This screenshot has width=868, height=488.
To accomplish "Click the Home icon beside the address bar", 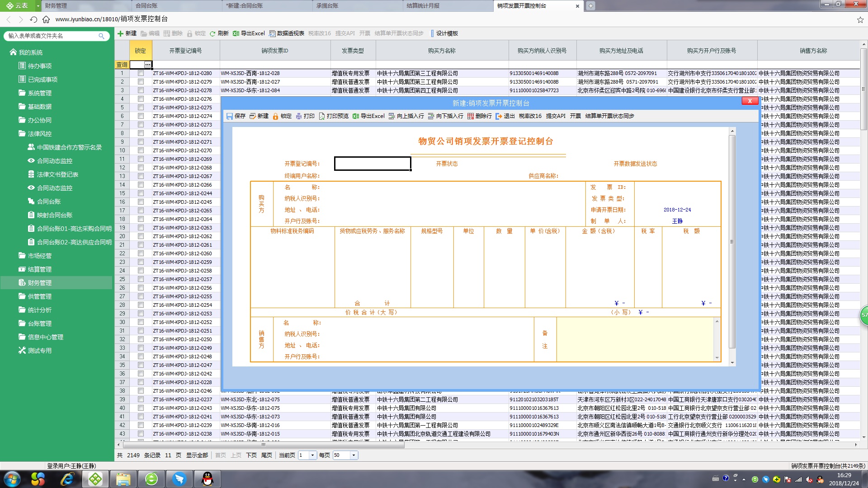I will tap(46, 19).
